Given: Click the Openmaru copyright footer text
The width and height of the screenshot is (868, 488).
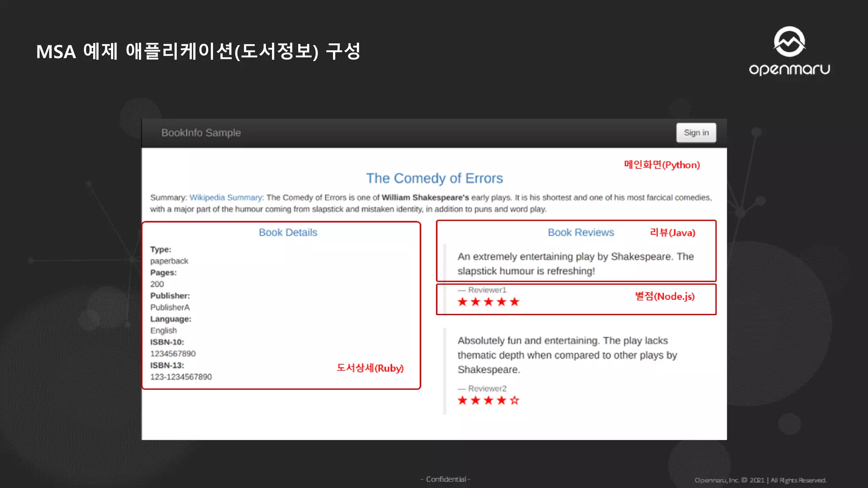Looking at the screenshot, I should pos(760,480).
